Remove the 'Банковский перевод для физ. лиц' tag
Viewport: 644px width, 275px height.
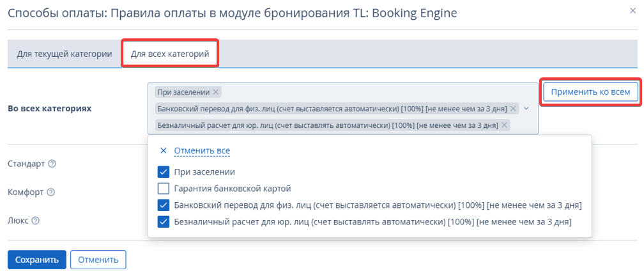tap(512, 109)
